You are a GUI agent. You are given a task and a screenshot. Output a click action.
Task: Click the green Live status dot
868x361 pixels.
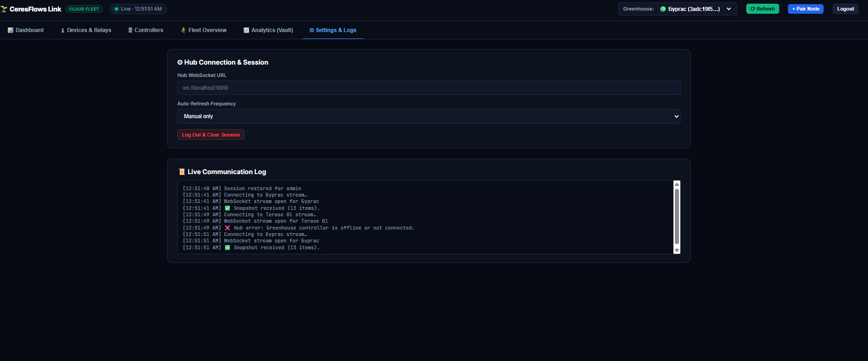[117, 9]
